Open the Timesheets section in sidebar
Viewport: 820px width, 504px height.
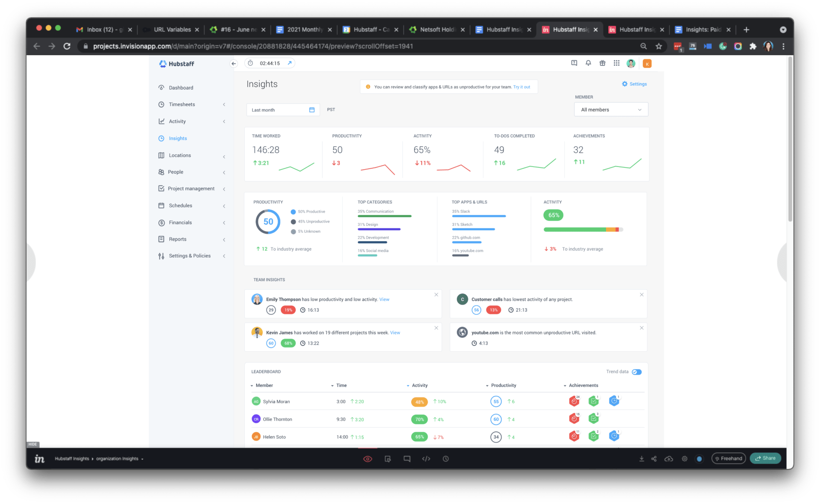[x=182, y=104]
